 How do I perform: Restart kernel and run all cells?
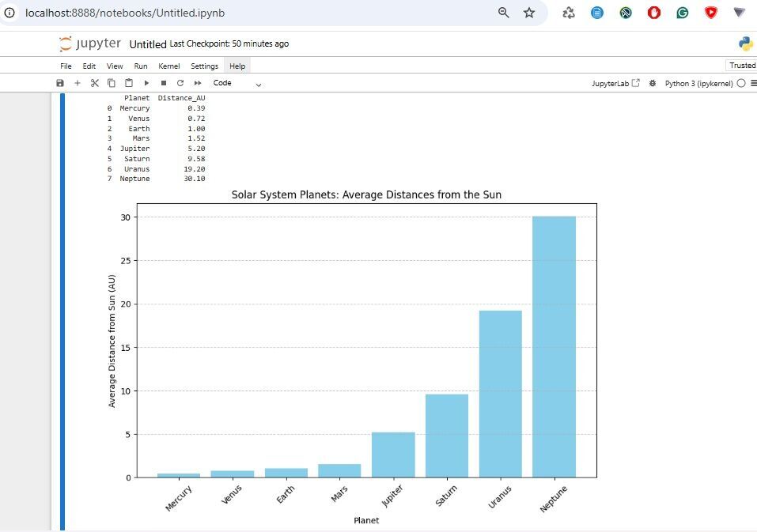[198, 83]
